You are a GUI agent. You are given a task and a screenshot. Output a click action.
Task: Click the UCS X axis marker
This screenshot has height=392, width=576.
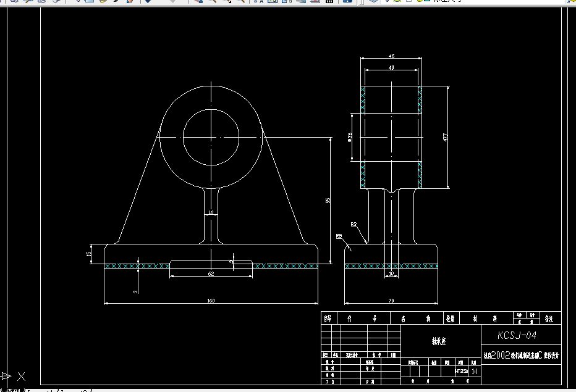21,376
